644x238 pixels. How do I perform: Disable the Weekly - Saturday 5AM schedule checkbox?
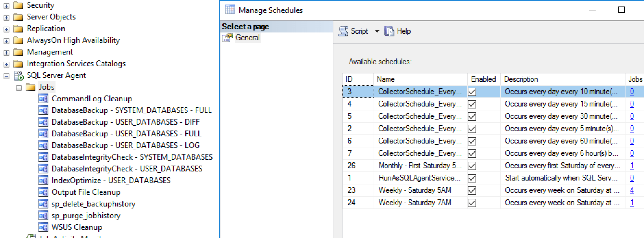(472, 191)
